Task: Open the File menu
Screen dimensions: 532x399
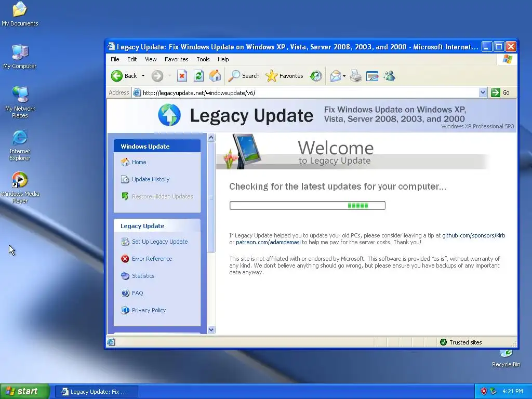Action: tap(115, 59)
